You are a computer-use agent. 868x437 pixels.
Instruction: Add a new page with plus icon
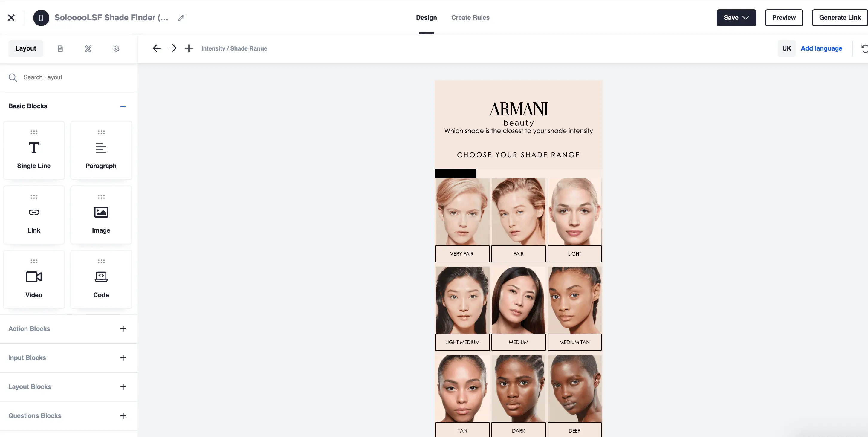(x=189, y=48)
